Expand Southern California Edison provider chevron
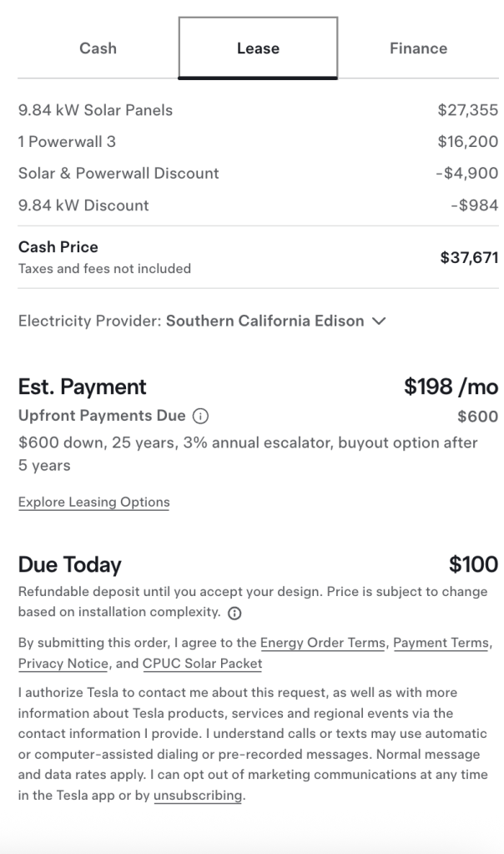This screenshot has height=854, width=504. pyautogui.click(x=379, y=321)
